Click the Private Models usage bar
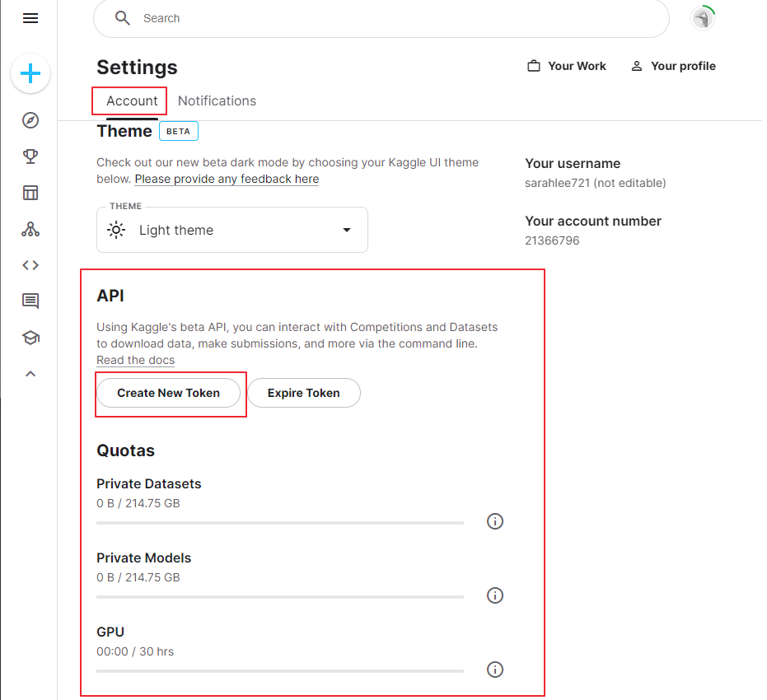Image resolution: width=767 pixels, height=700 pixels. click(x=280, y=597)
